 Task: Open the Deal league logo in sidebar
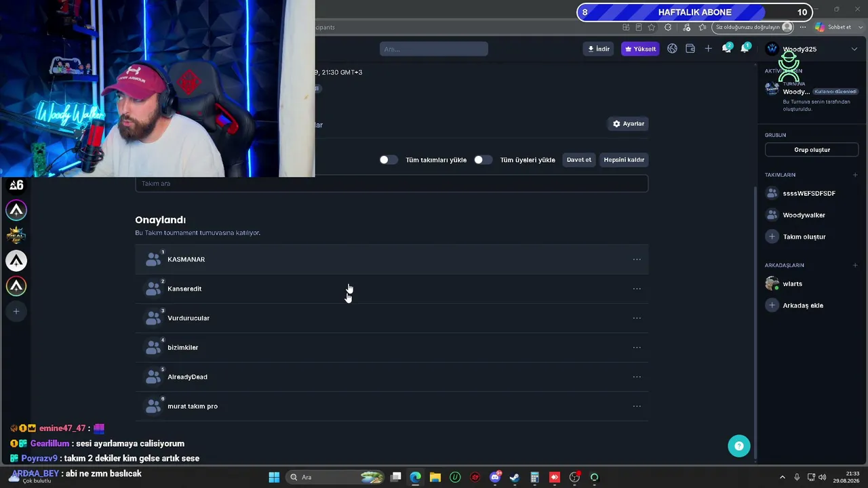tap(16, 235)
